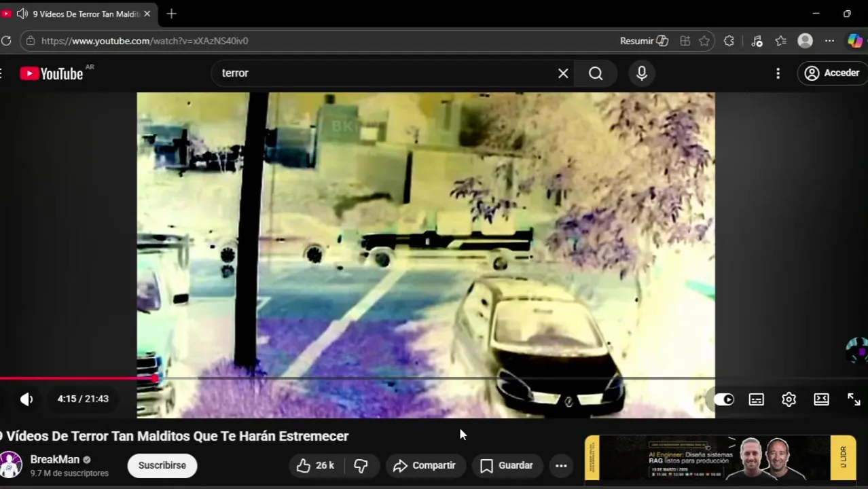Start voice search with microphone icon
Image resolution: width=868 pixels, height=489 pixels.
[x=642, y=73]
